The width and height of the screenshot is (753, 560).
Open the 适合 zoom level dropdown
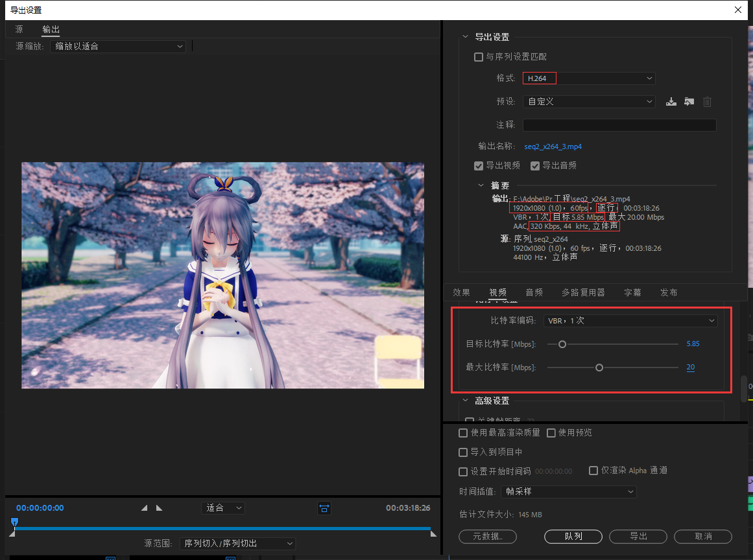click(223, 507)
